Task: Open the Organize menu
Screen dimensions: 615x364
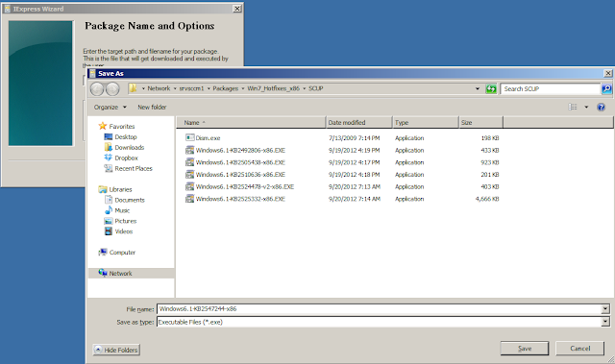Action: 111,107
